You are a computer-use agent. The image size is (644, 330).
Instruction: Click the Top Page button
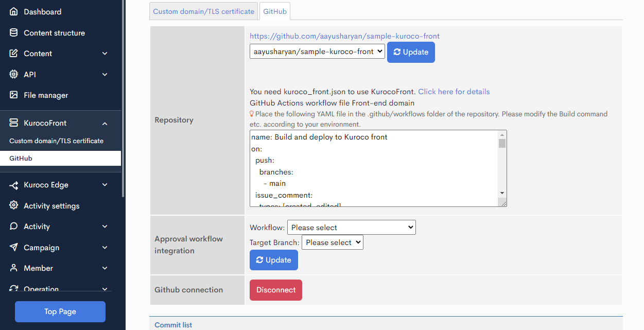[x=60, y=311]
